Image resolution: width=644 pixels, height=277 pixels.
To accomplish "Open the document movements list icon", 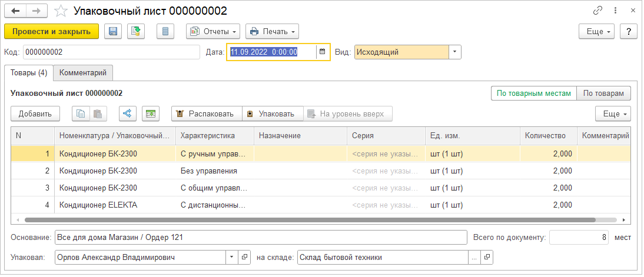I will click(x=165, y=31).
